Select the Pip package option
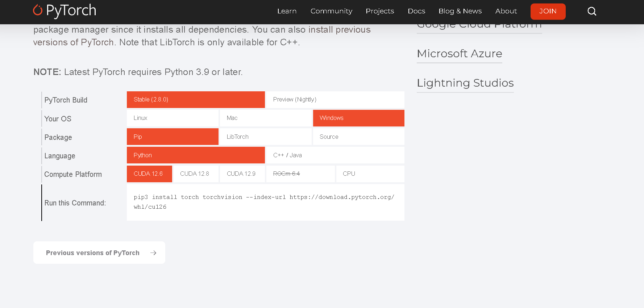644x308 pixels. coord(173,137)
